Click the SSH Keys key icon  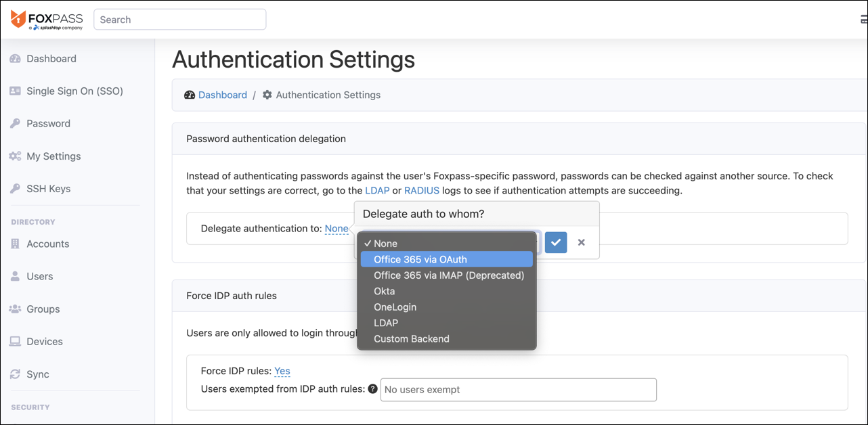click(x=15, y=189)
